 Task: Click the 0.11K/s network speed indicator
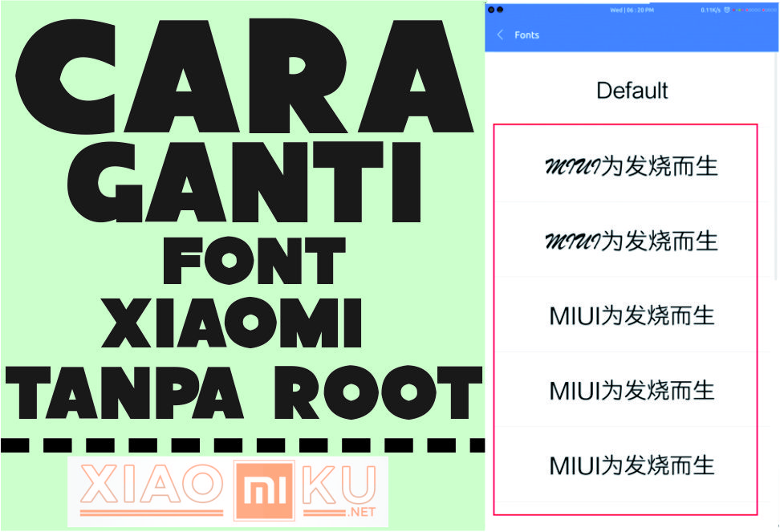tap(710, 10)
